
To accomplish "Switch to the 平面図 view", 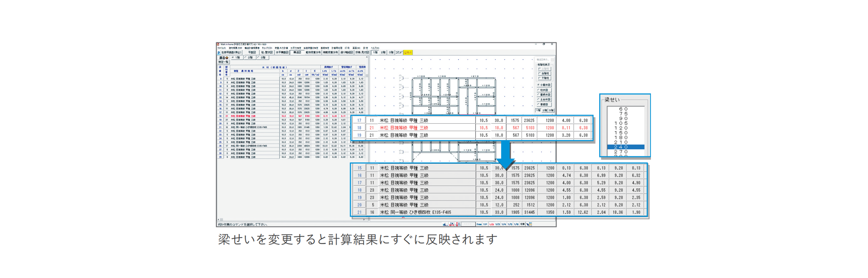I will coord(252,53).
